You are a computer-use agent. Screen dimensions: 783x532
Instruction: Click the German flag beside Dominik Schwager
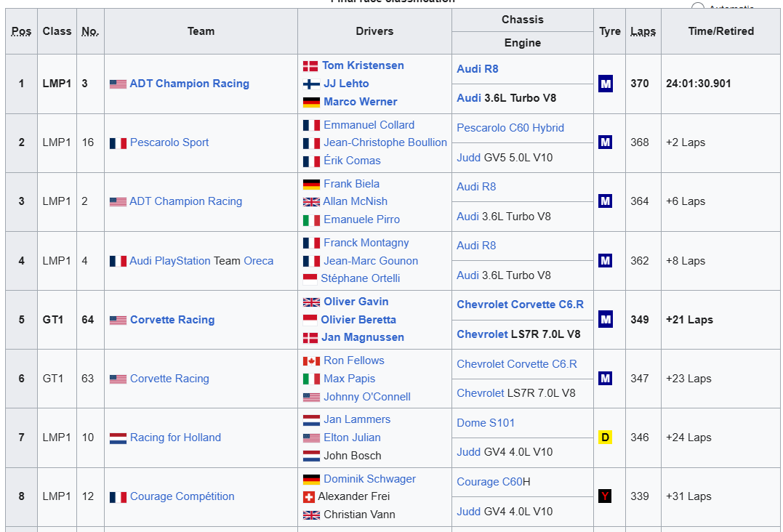tap(311, 480)
